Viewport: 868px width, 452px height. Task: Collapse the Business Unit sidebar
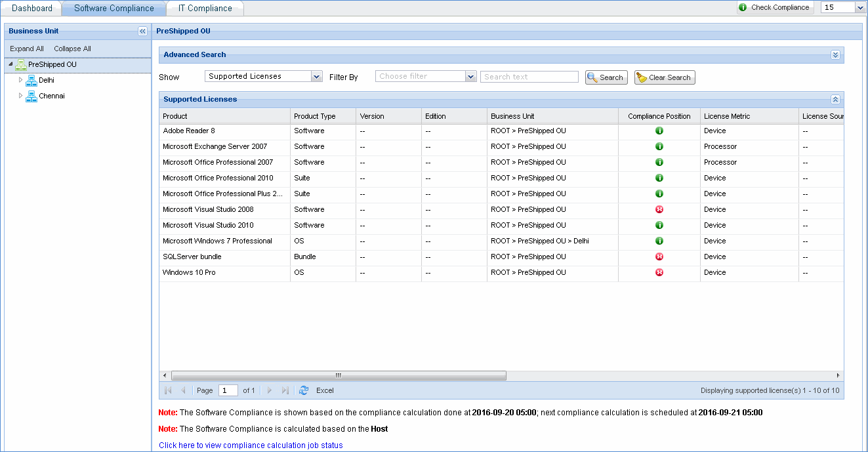pos(142,31)
